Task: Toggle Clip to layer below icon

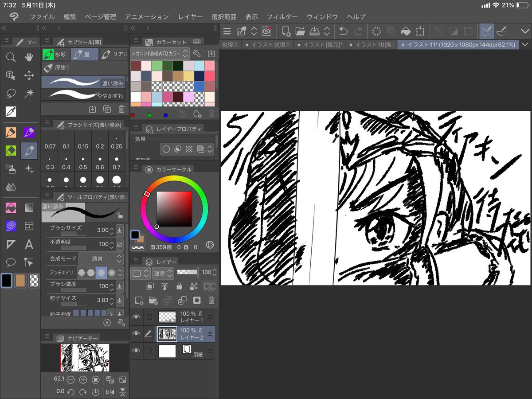Action: [x=150, y=286]
